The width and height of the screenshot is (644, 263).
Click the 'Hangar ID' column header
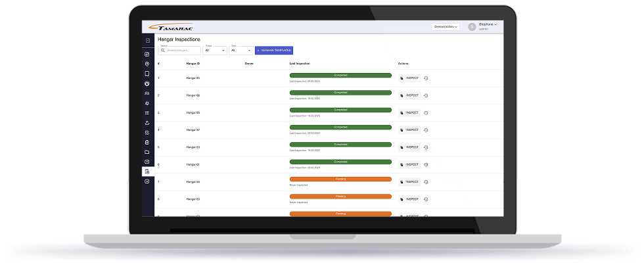(x=193, y=64)
